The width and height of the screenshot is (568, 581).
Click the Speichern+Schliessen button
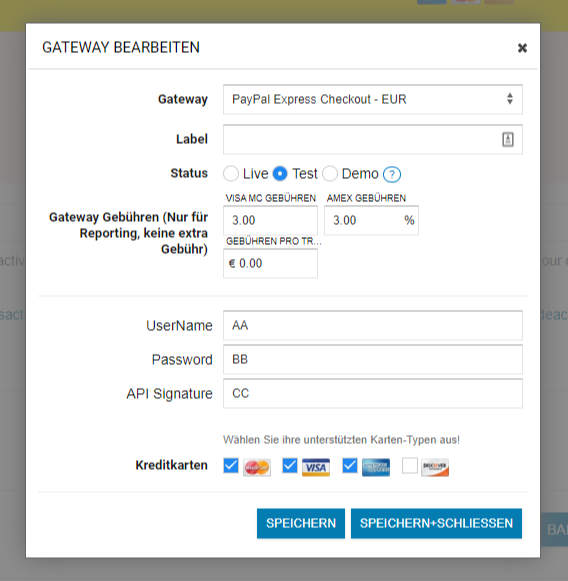coord(436,523)
